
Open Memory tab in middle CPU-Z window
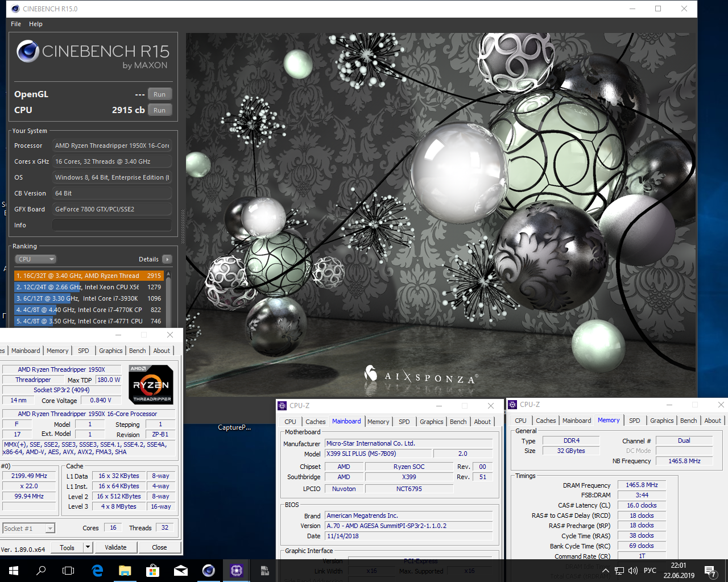coord(378,422)
